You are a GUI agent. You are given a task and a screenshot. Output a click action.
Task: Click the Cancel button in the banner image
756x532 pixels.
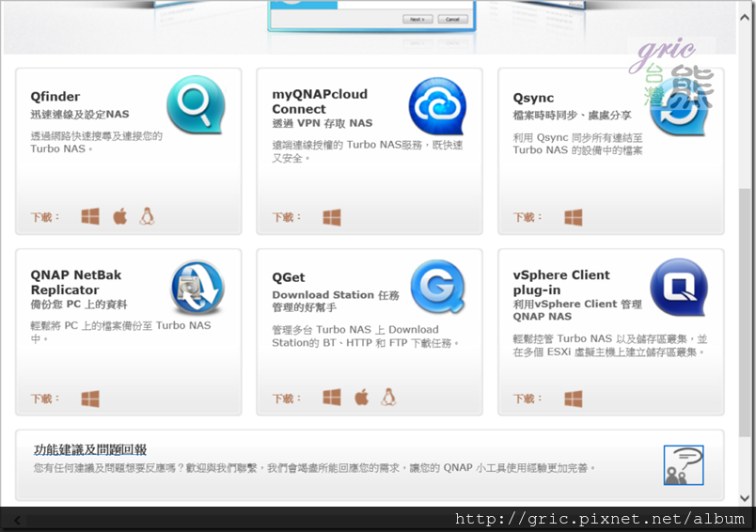tap(452, 20)
